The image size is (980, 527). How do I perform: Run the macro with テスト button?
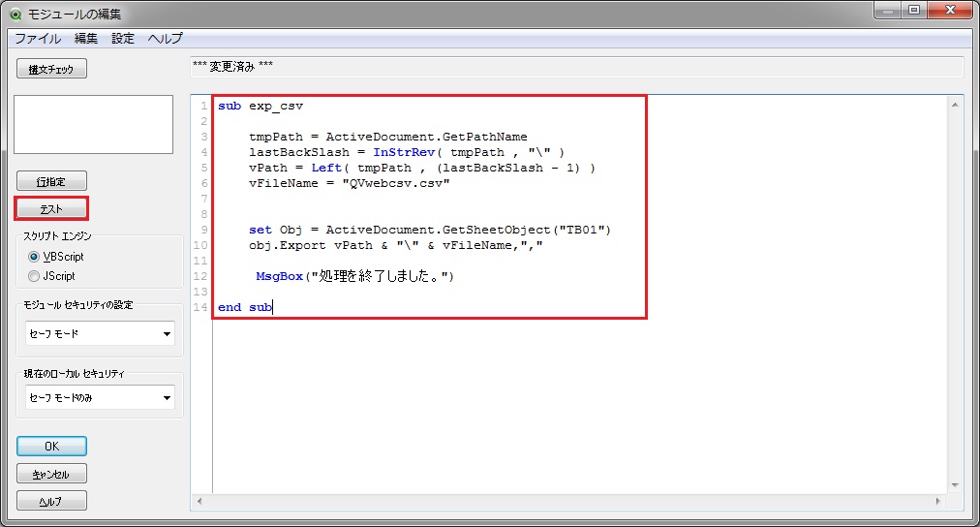pyautogui.click(x=51, y=209)
